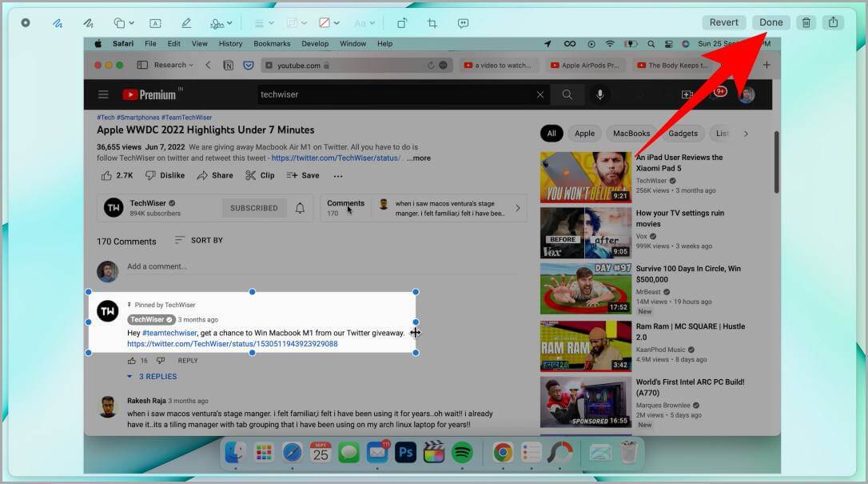868x484 pixels.
Task: Select the Highlight pen tool
Action: click(x=186, y=23)
